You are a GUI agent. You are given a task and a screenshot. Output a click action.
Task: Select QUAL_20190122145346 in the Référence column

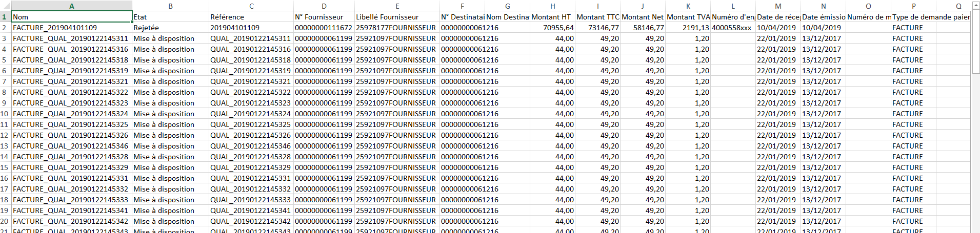[x=251, y=146]
